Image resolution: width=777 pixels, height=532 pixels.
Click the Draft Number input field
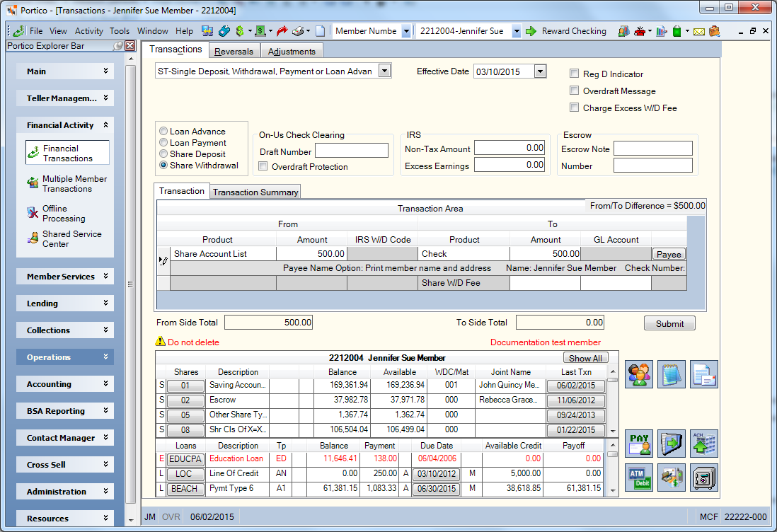[x=351, y=150]
